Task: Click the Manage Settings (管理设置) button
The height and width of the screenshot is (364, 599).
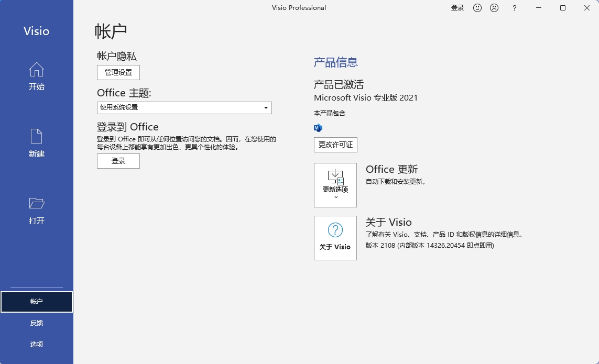Action: (118, 72)
